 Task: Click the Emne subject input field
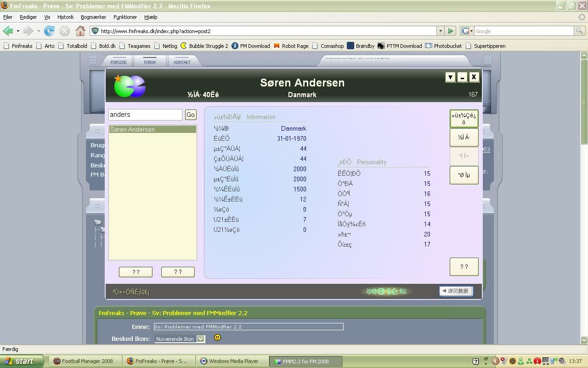click(248, 327)
